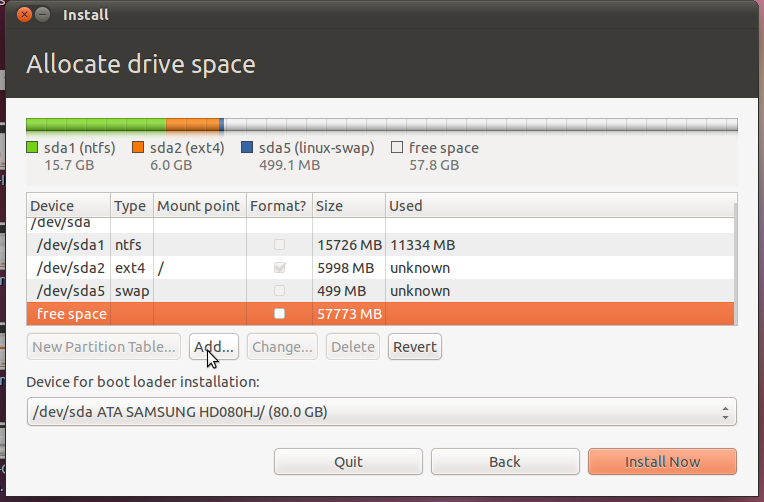Select the /dev/sda device row
The width and height of the screenshot is (764, 502).
380,225
